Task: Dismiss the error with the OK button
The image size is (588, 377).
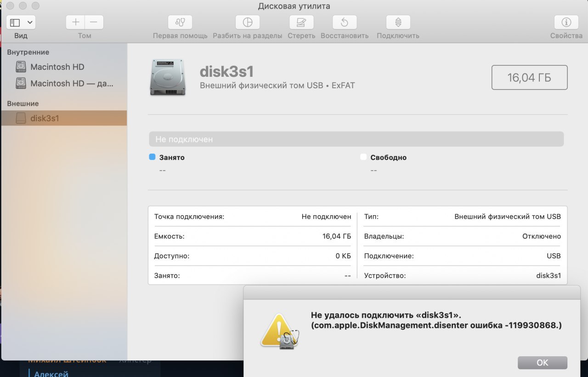Action: point(543,363)
